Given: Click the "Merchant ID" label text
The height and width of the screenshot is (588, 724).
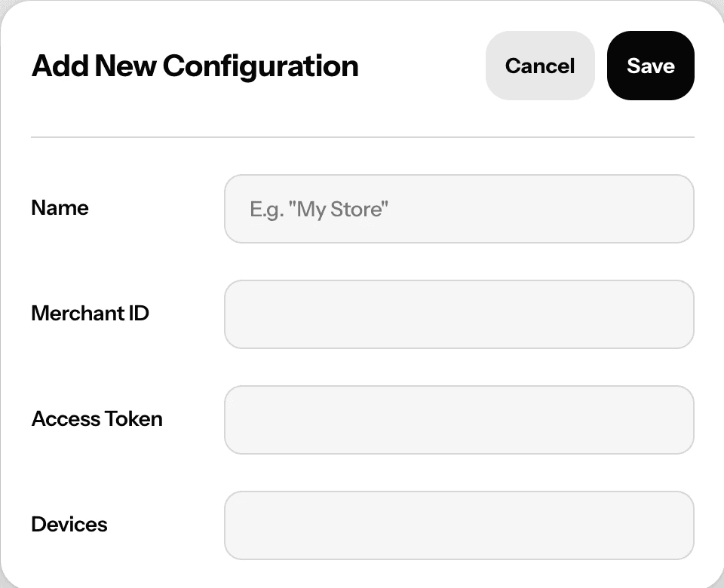Looking at the screenshot, I should click(x=90, y=314).
